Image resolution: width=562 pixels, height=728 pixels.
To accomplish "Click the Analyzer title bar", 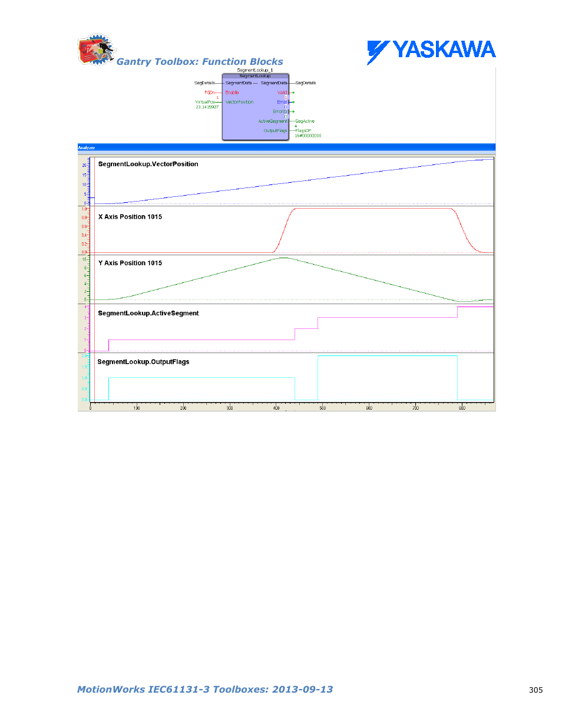I will (286, 147).
